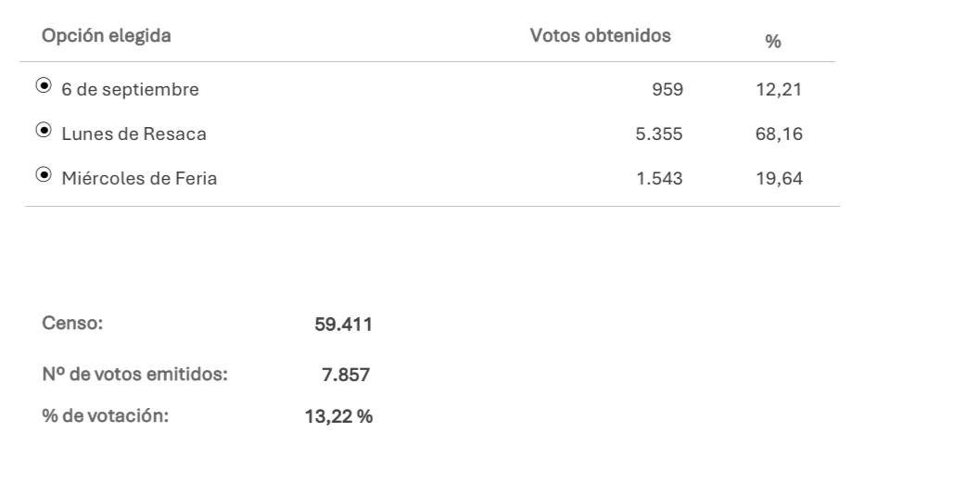This screenshot has width=980, height=497.
Task: Click the 19,64 percentage value
Action: pyautogui.click(x=779, y=178)
